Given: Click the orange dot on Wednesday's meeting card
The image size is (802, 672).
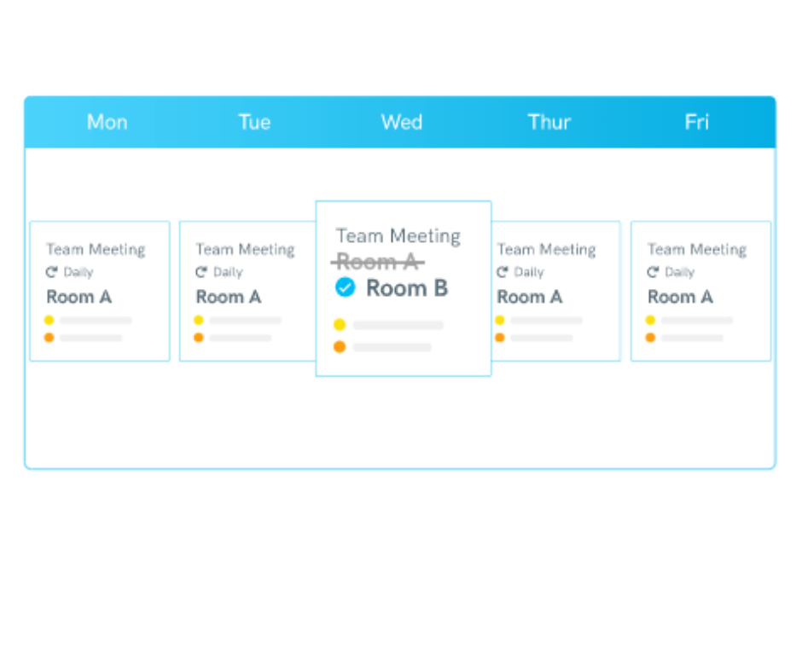Looking at the screenshot, I should pyautogui.click(x=340, y=347).
